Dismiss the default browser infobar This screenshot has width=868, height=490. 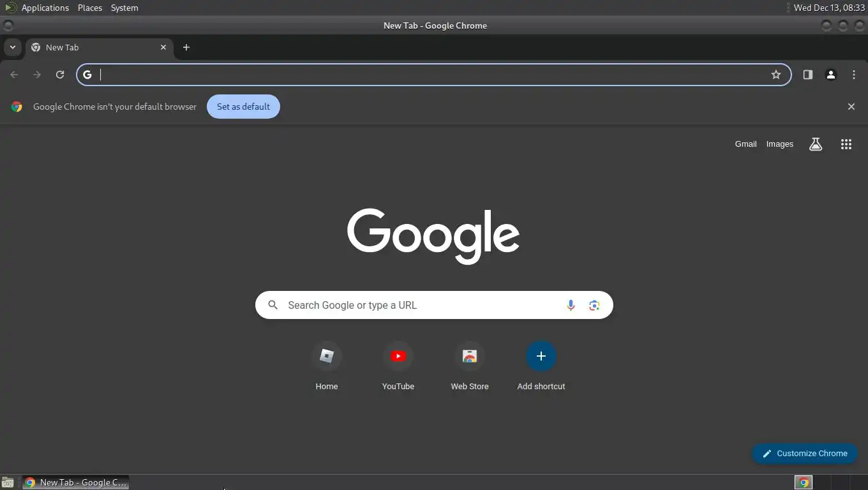(851, 107)
